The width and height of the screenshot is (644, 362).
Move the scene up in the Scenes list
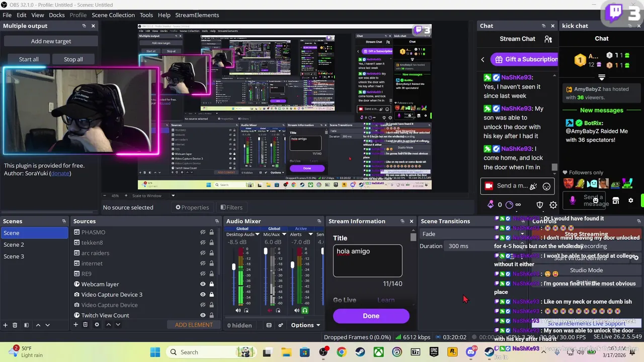38,325
